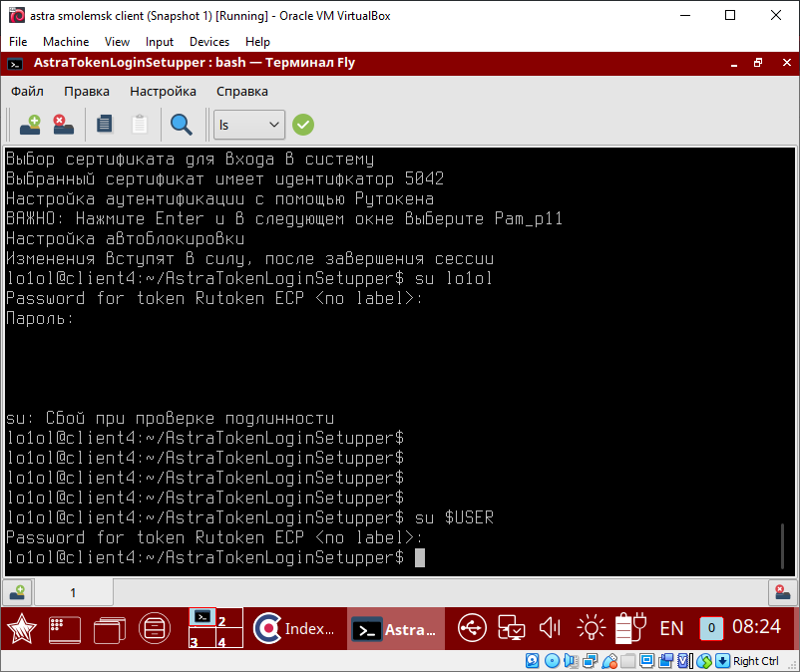The height and width of the screenshot is (672, 800).
Task: Open the Настройка menu
Action: pyautogui.click(x=163, y=92)
